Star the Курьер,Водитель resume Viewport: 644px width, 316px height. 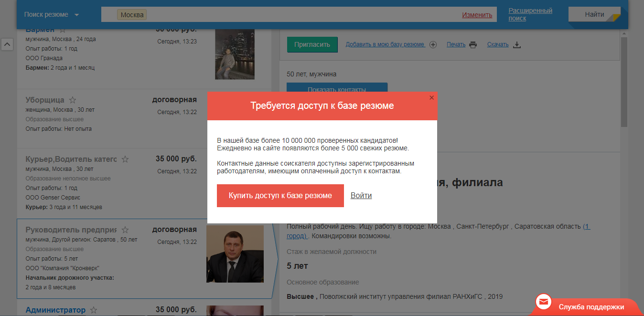[x=124, y=158]
